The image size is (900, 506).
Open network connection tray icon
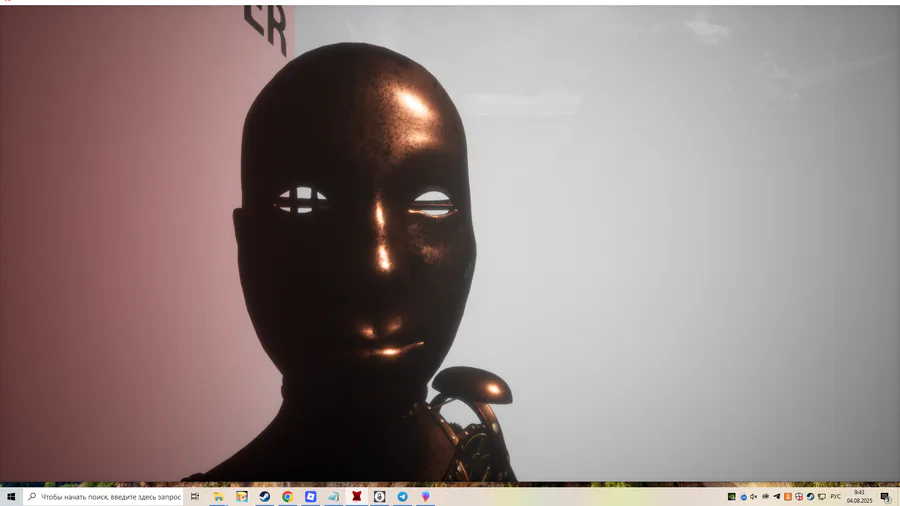(x=821, y=497)
